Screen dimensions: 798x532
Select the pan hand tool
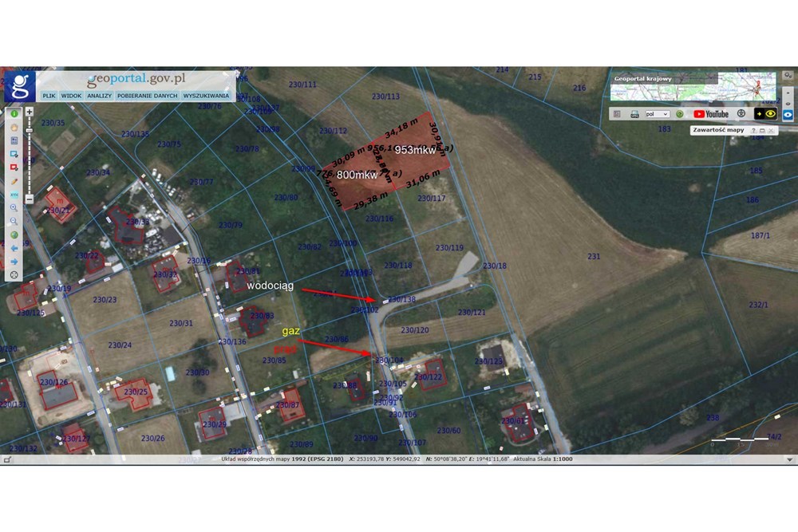14,127
